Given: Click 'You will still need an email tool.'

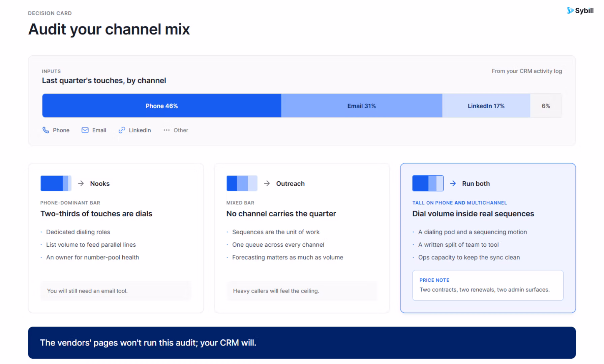Looking at the screenshot, I should point(87,291).
